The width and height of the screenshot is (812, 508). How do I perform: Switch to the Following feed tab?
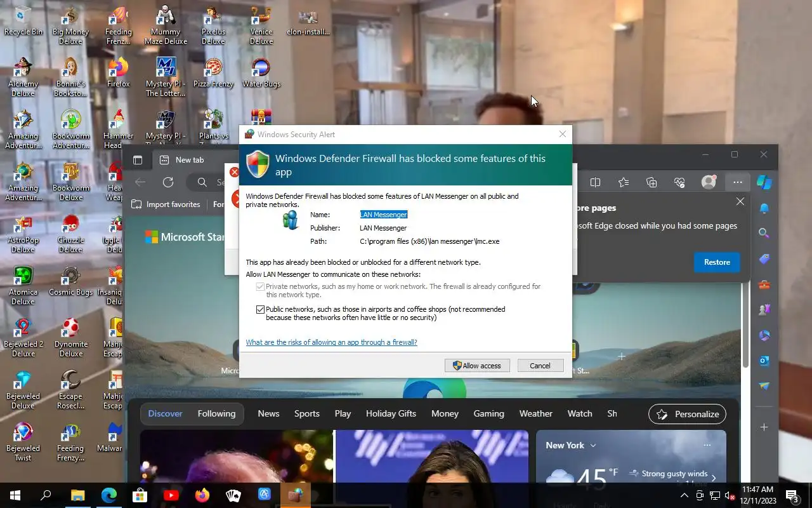216,413
